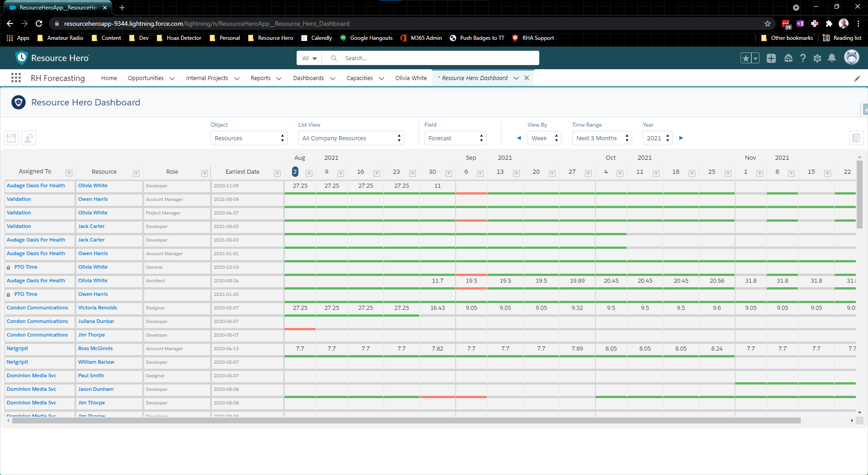Open the Trailhead guidance icon
The width and height of the screenshot is (868, 475).
788,58
